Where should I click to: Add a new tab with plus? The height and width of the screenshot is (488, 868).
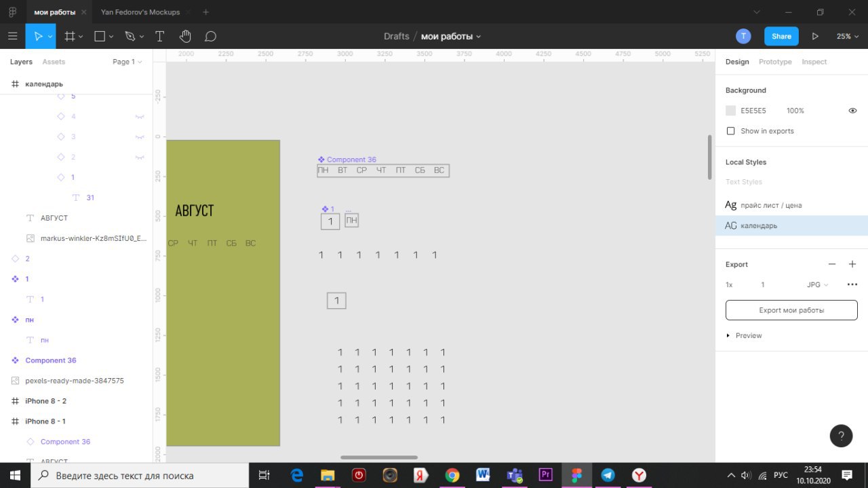pos(206,12)
